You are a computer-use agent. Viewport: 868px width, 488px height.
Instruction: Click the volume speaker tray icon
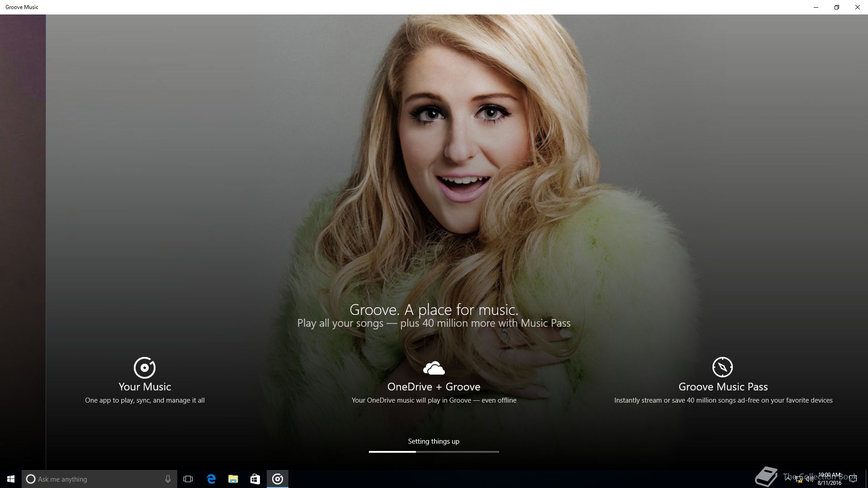coord(810,479)
